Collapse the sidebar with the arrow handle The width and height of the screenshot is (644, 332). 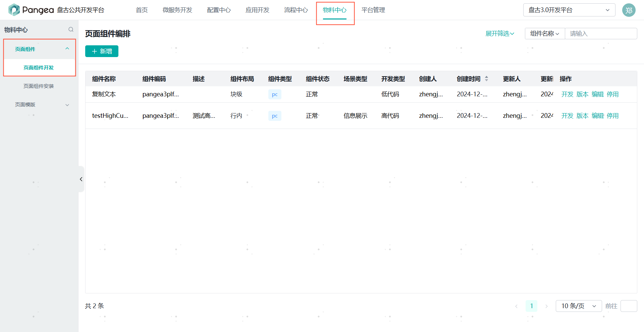pos(81,179)
